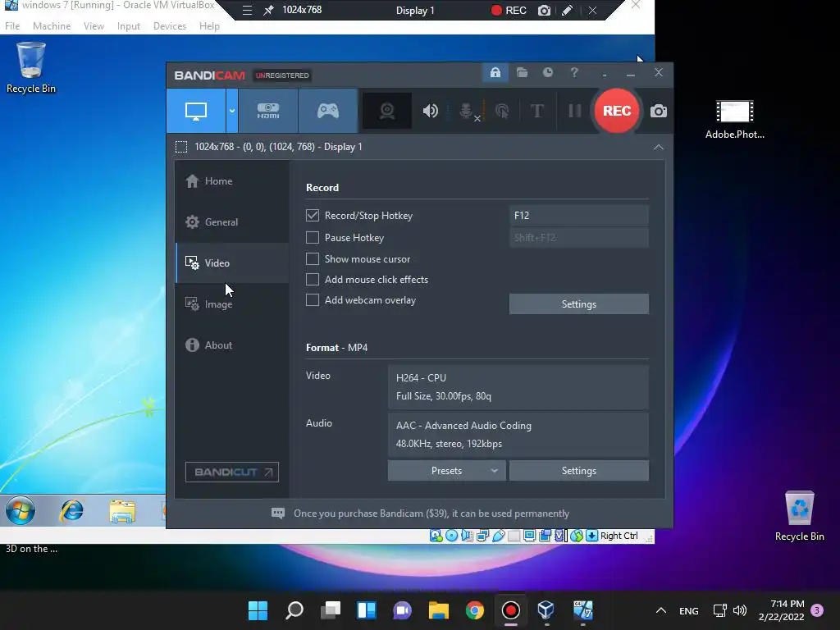Open the VirtualBox Machine menu
Screen dimensions: 840x630
pyautogui.click(x=52, y=25)
